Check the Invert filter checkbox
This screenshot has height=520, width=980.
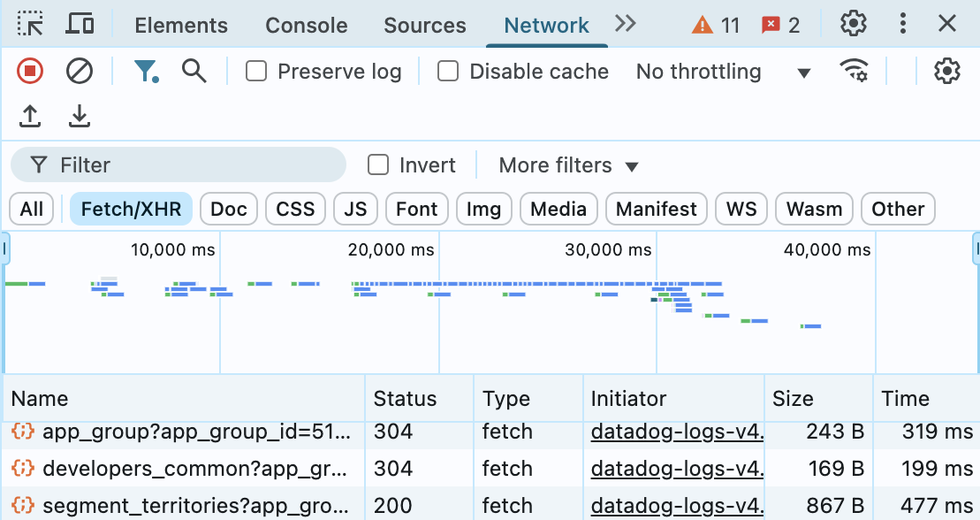(x=378, y=164)
